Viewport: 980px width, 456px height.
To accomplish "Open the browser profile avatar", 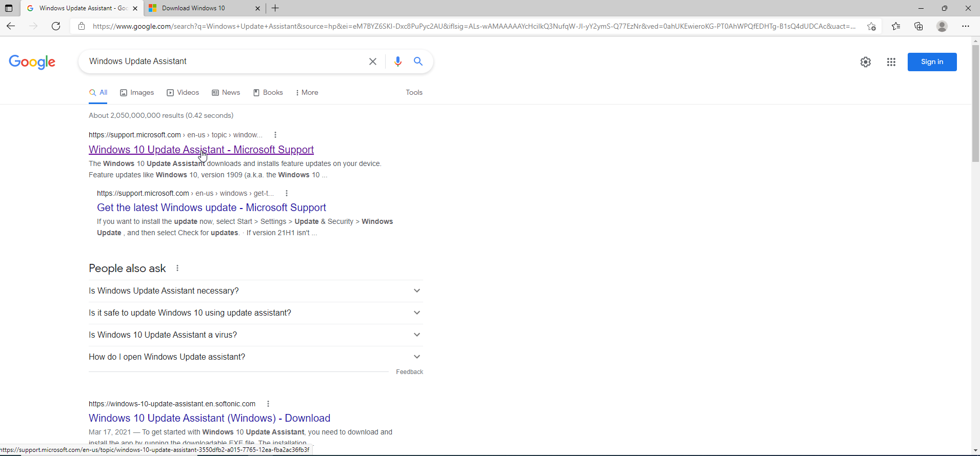I will (942, 26).
